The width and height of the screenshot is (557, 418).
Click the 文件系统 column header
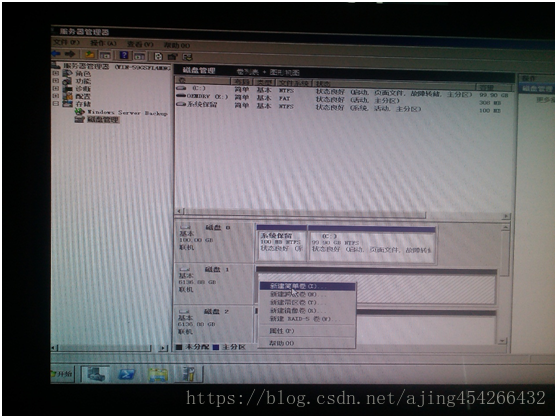293,83
